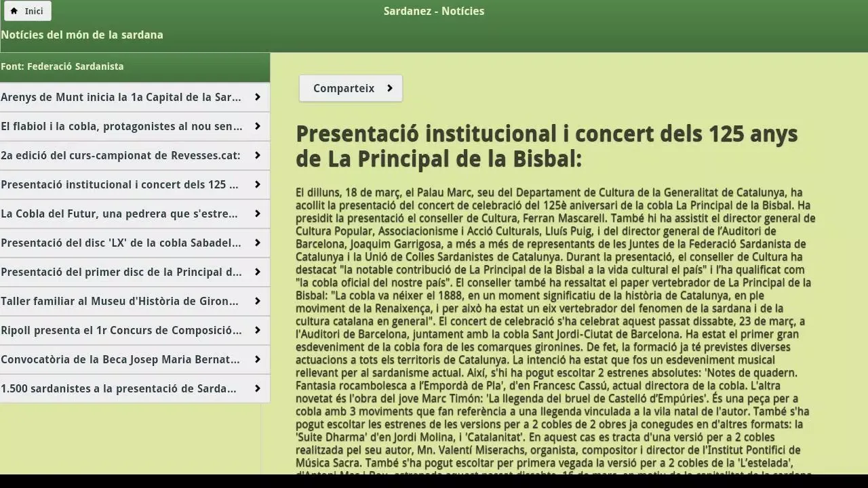Open news item 'El flabiol i la cobla, protagonistes'

(x=135, y=126)
